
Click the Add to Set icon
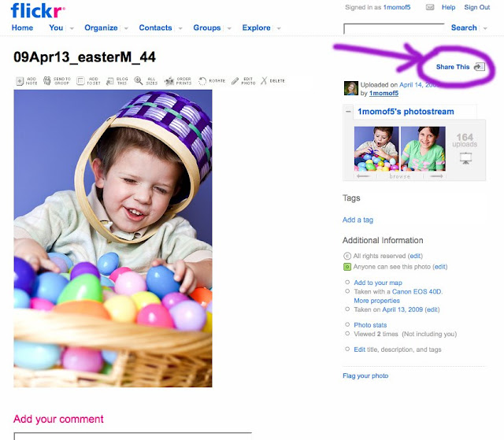coord(80,81)
